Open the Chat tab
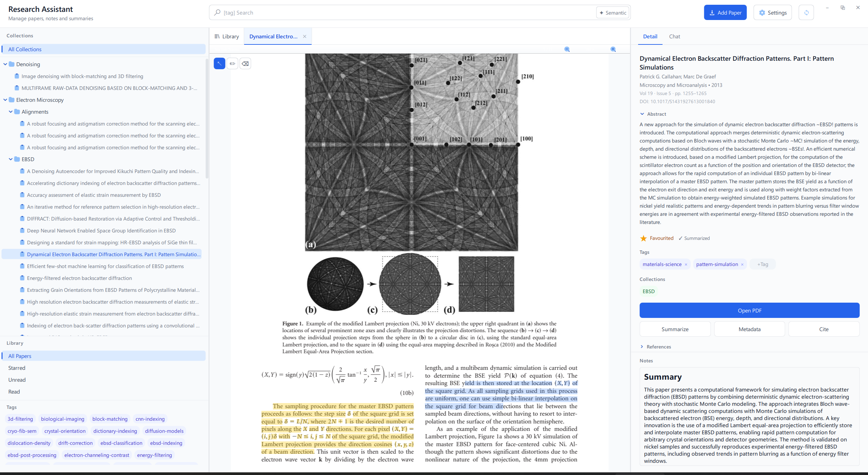The width and height of the screenshot is (868, 475). click(x=674, y=36)
